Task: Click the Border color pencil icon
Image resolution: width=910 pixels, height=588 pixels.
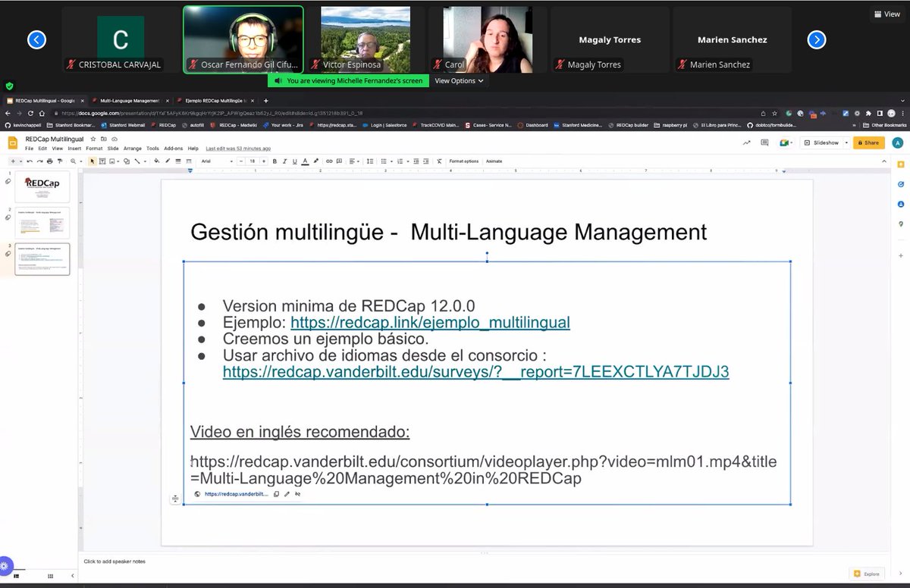Action: tap(168, 161)
